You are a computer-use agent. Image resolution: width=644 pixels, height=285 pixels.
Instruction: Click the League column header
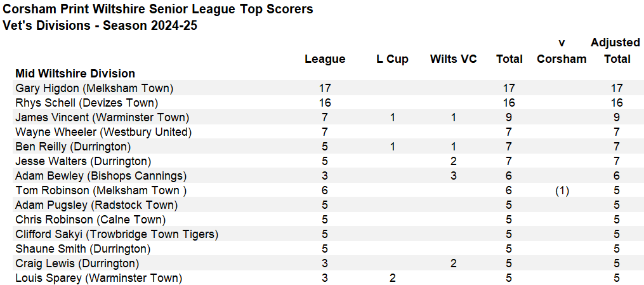[x=325, y=59]
